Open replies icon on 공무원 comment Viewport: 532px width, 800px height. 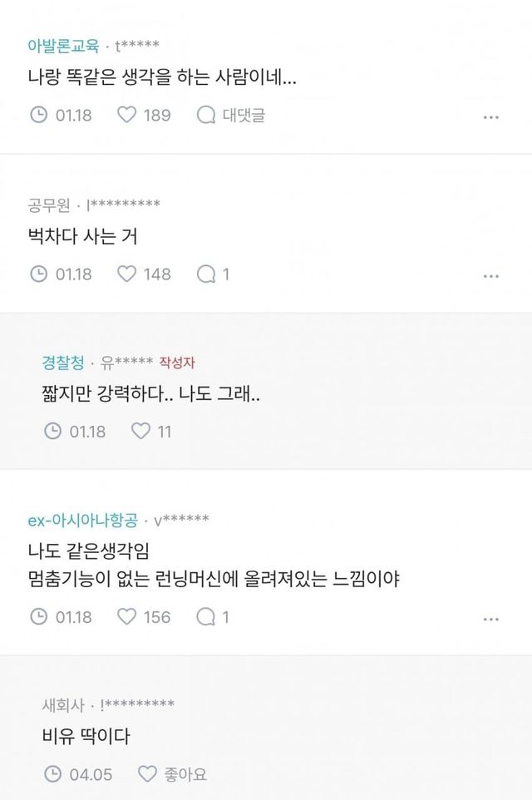pyautogui.click(x=205, y=273)
